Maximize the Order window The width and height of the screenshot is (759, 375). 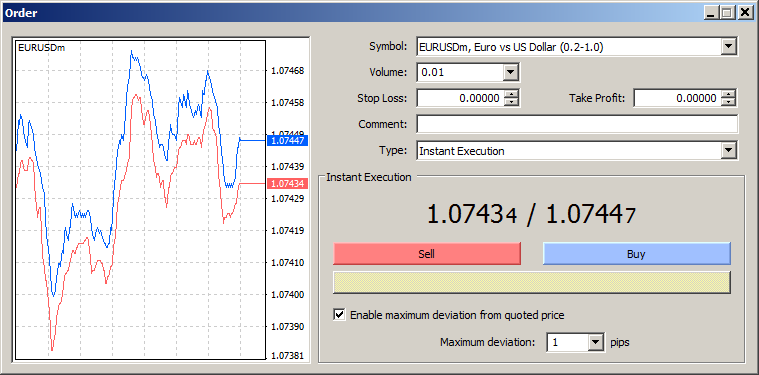pyautogui.click(x=727, y=13)
